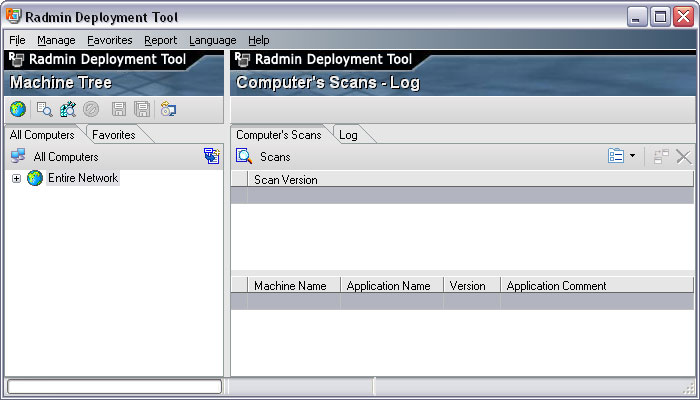This screenshot has height=400, width=700.
Task: Switch to the All Computers tab
Action: point(42,135)
